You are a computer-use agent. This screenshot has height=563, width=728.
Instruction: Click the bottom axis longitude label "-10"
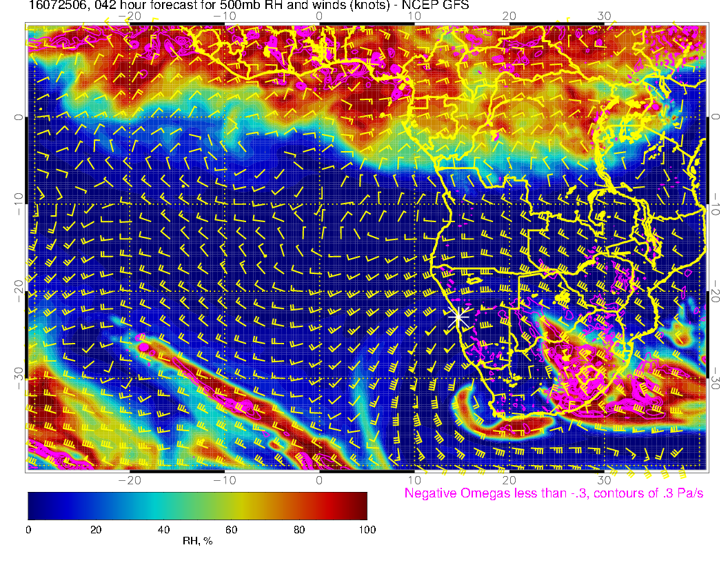[224, 480]
